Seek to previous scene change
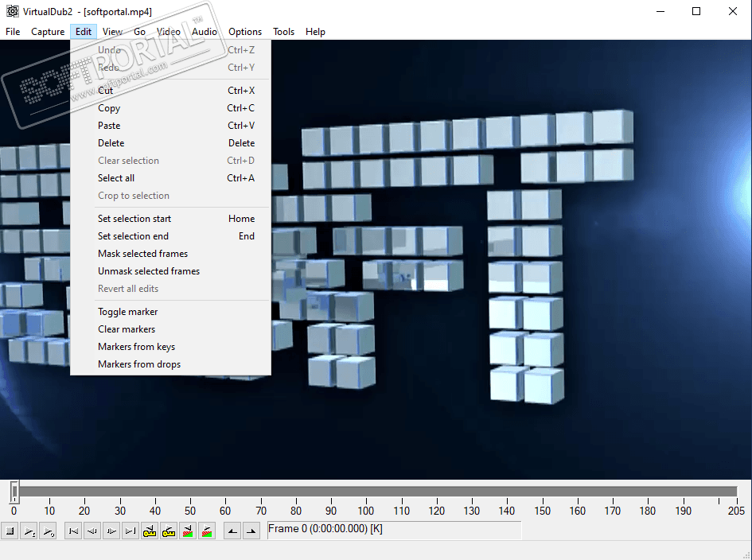The image size is (752, 560). 188,531
